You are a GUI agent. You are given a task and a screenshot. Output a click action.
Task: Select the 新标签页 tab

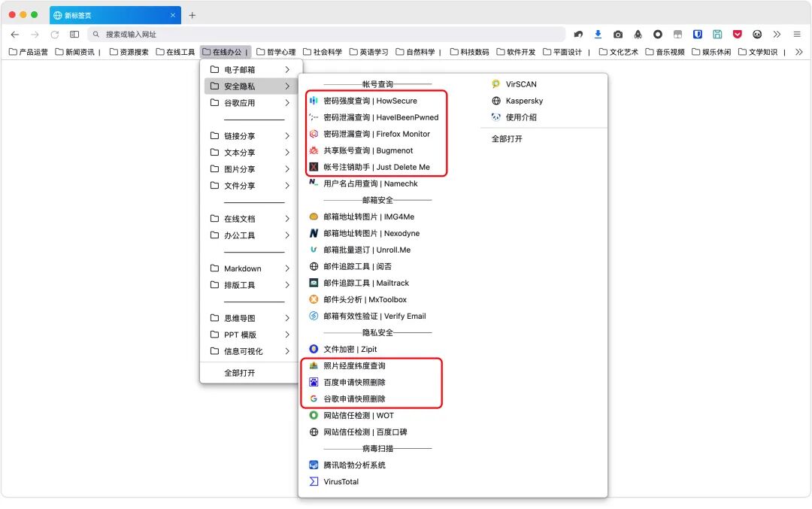point(116,15)
